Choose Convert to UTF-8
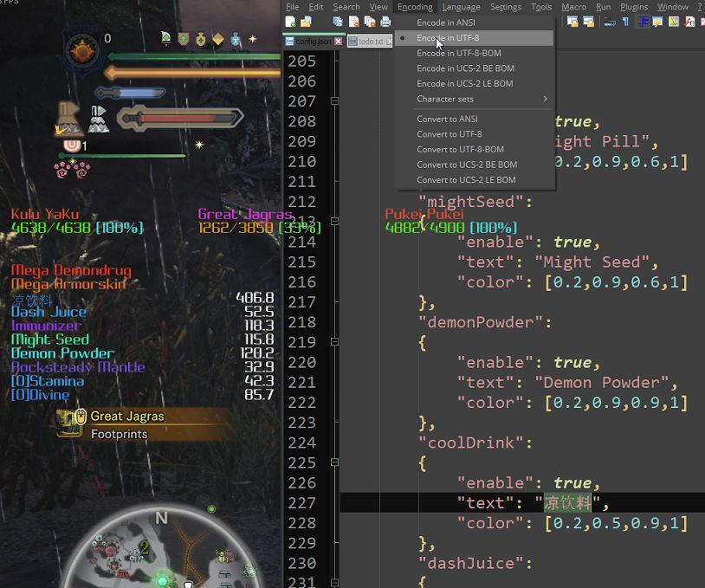Screen dimensions: 705x588 475,134
